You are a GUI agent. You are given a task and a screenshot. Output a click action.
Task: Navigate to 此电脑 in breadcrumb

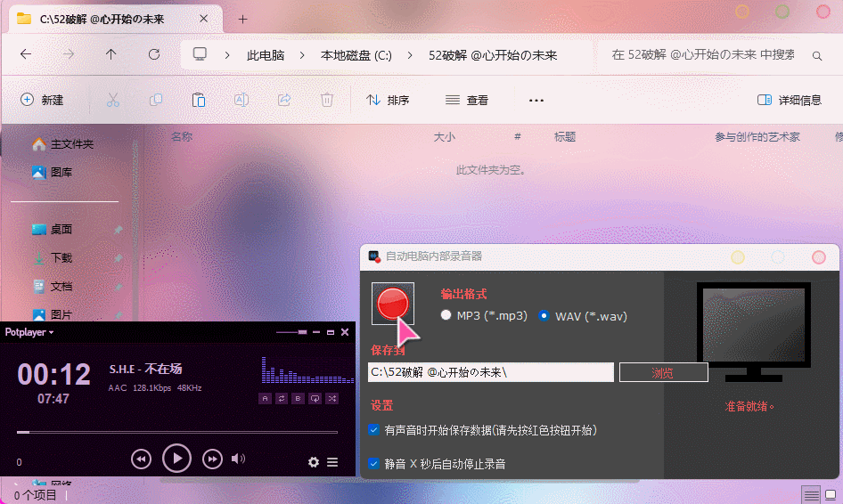266,55
